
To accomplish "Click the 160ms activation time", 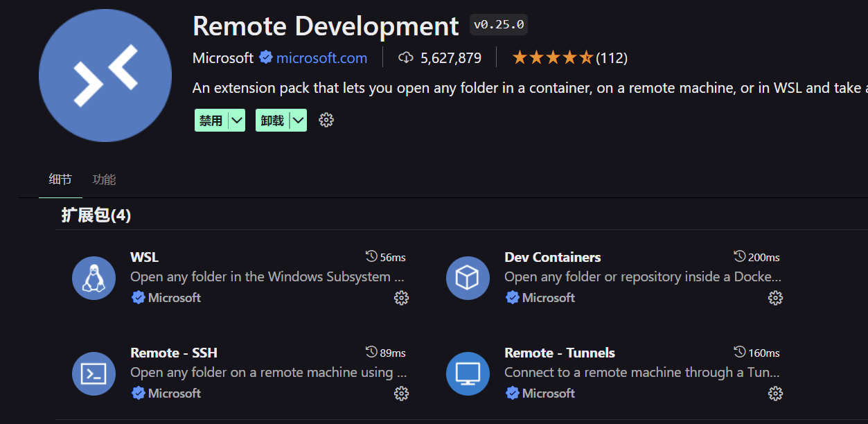I will point(764,353).
